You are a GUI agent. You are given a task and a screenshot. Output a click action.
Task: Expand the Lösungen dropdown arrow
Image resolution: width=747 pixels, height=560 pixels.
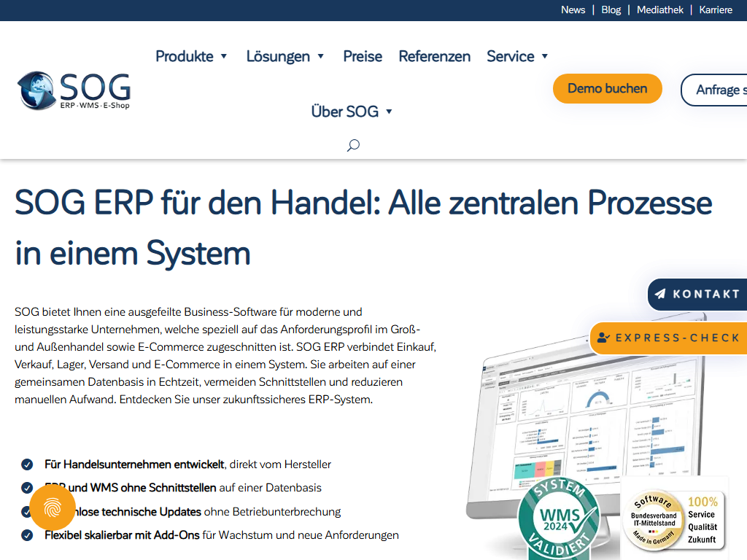pos(321,56)
